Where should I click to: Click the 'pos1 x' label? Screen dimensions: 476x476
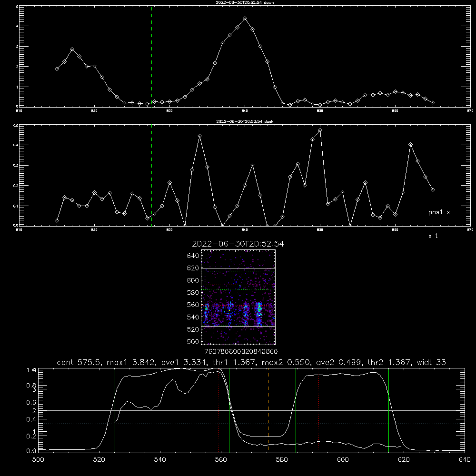(x=439, y=212)
